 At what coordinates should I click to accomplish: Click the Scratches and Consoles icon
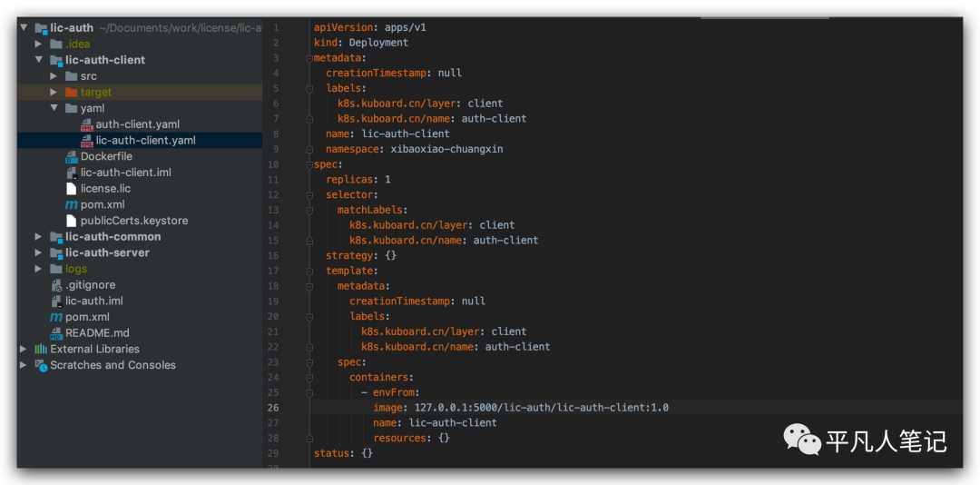(41, 365)
